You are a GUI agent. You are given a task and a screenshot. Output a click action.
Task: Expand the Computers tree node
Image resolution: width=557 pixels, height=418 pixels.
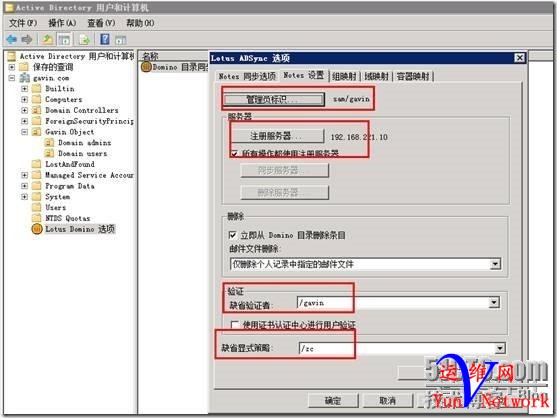coord(24,99)
